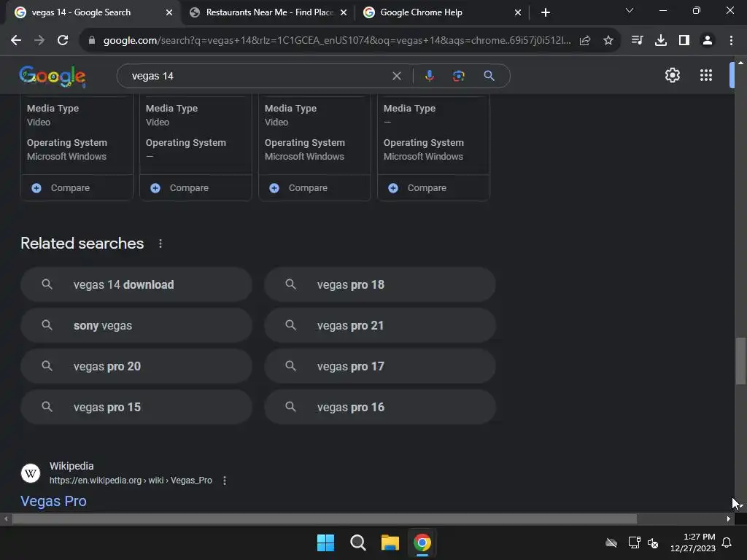Search related 'vegas pro 15'
Viewport: 747px width, 560px height.
pyautogui.click(x=136, y=408)
